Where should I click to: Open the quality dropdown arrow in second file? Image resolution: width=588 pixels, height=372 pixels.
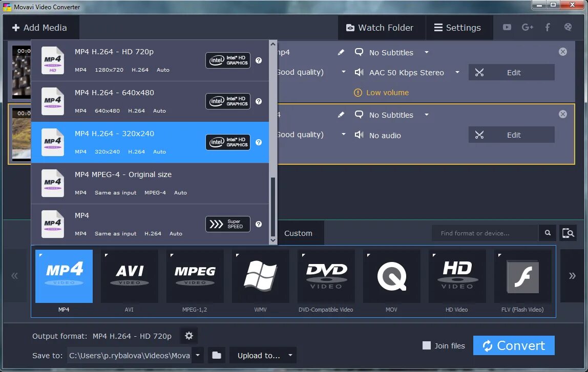(344, 134)
